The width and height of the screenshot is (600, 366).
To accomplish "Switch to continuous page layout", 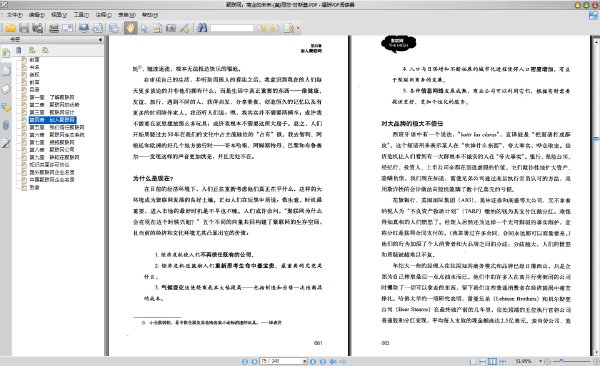I will pyautogui.click(x=483, y=361).
